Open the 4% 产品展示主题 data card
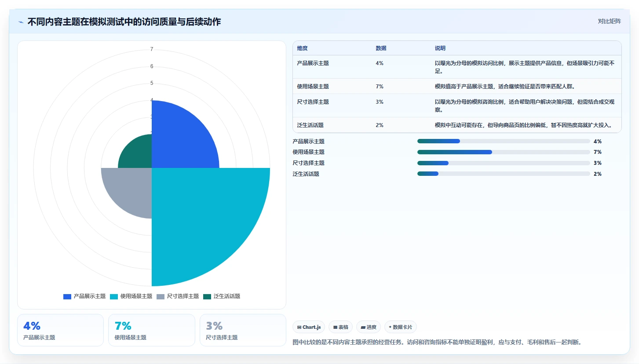The image size is (639, 364). click(x=60, y=330)
